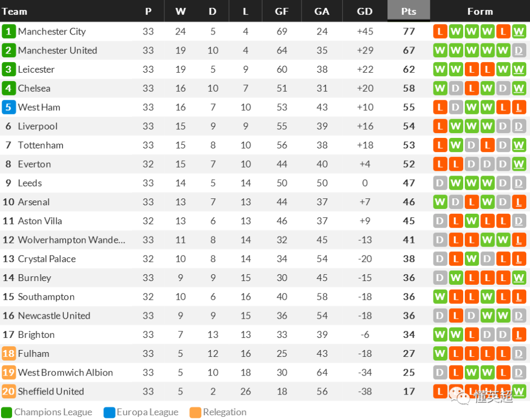Click the blue Europa League legend swatch
530x420 pixels.
click(x=109, y=412)
